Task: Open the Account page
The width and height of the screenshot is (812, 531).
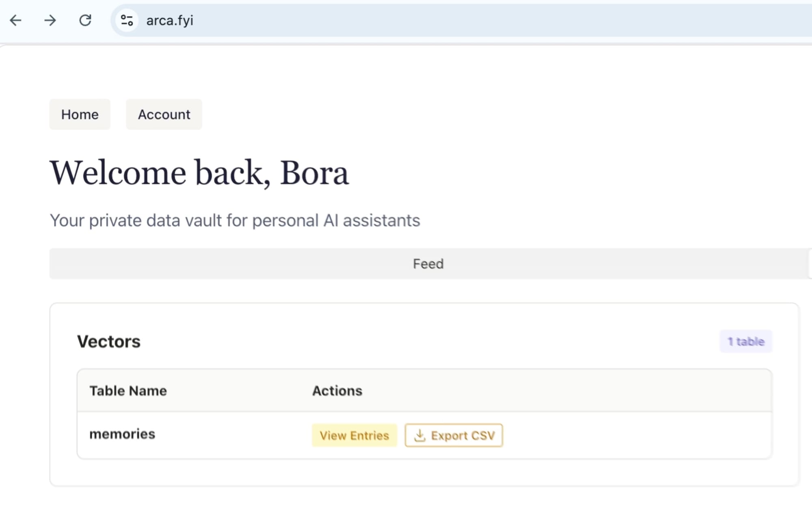Action: pyautogui.click(x=164, y=114)
